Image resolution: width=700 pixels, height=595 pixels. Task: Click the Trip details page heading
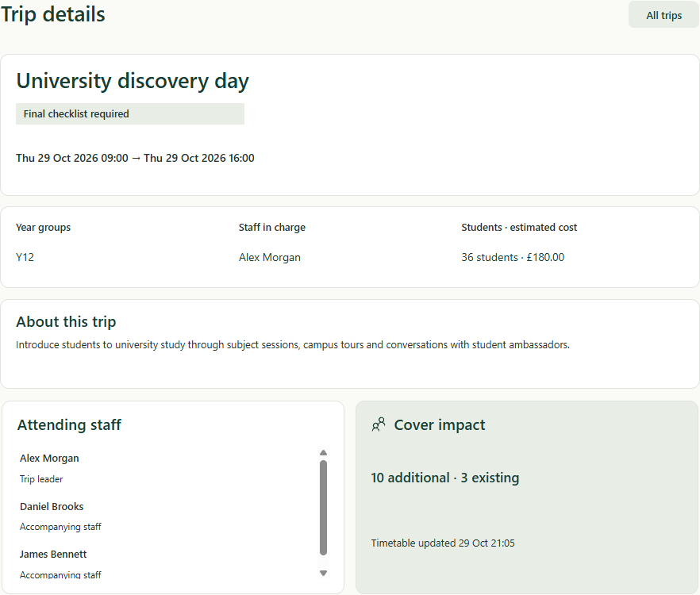53,14
